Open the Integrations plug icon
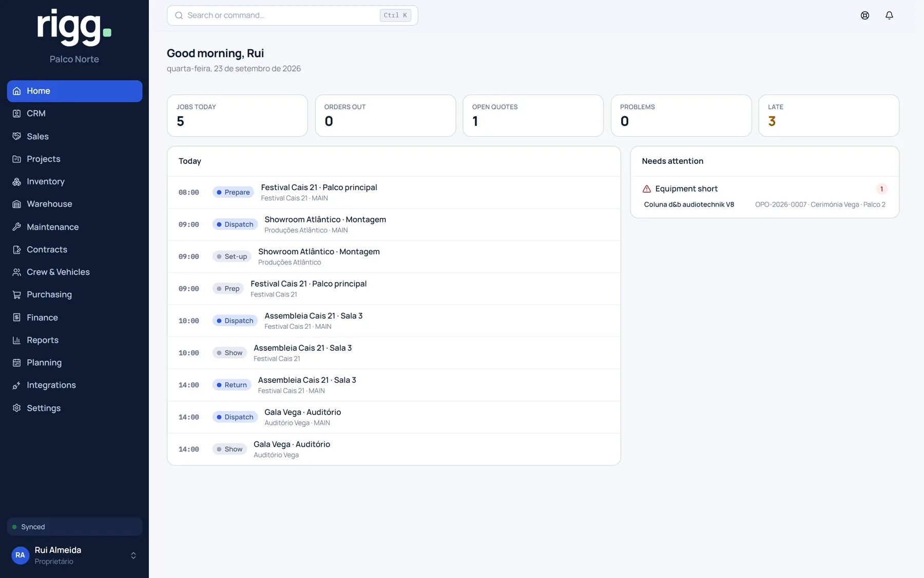Screen dimensions: 924x578 (x=17, y=385)
